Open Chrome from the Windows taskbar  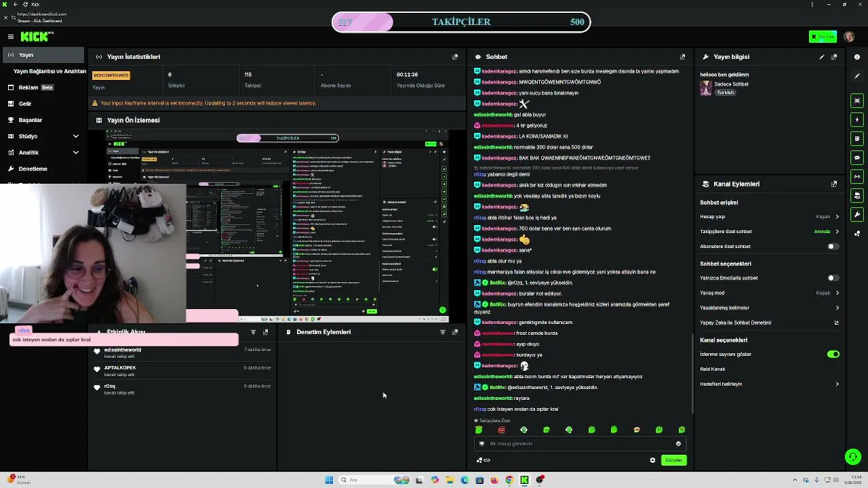509,480
